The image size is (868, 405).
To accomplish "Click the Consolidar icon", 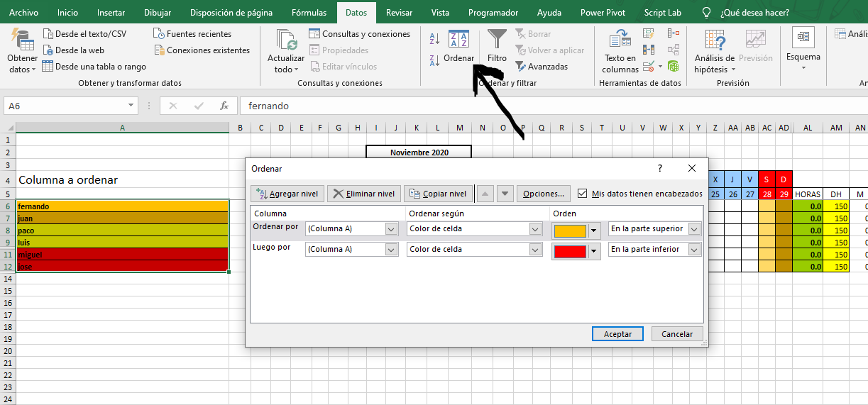I will tap(674, 33).
